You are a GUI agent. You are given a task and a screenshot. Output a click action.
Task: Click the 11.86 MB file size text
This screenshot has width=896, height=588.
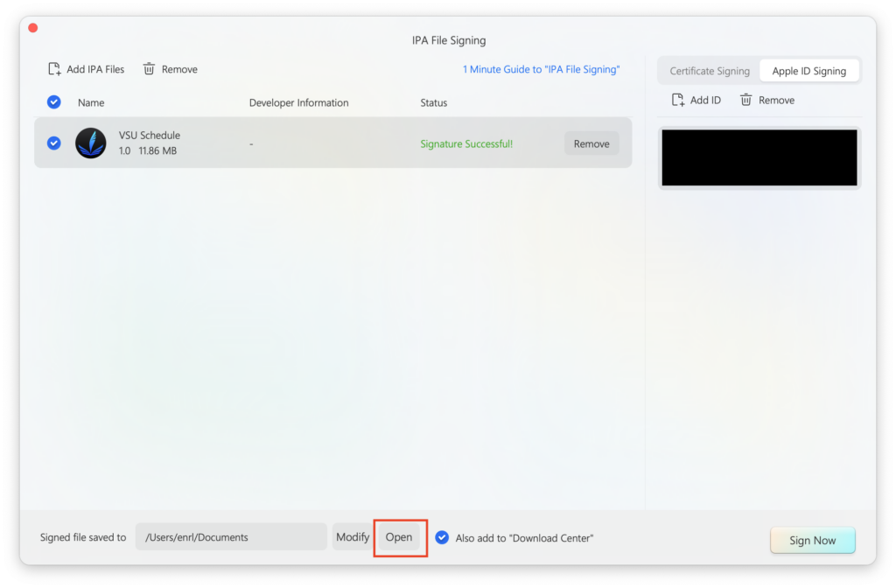[157, 150]
